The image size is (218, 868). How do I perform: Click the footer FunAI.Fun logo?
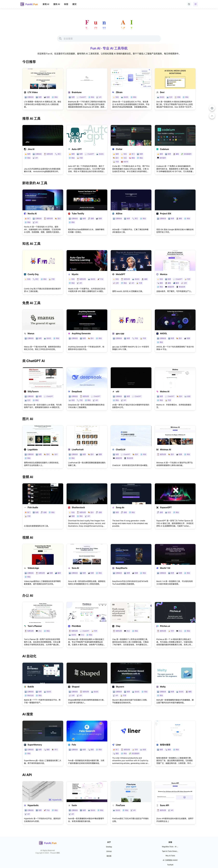click(47, 843)
